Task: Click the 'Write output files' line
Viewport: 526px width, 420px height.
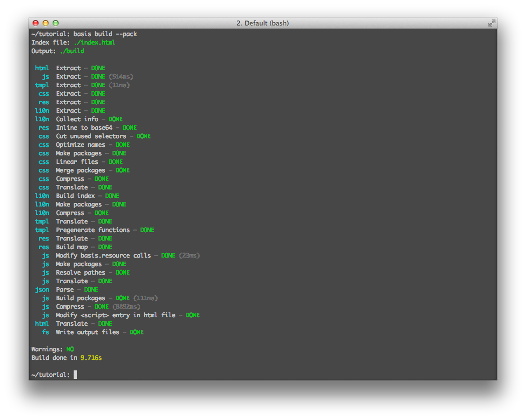Action: [93, 332]
